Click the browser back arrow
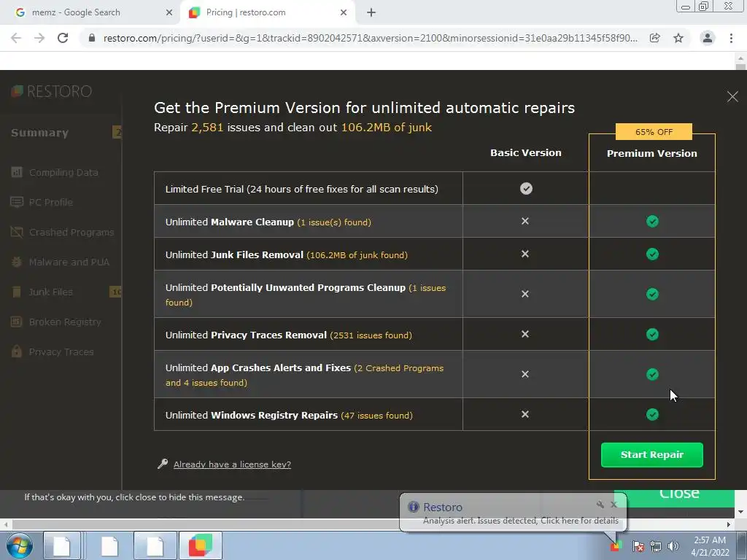The width and height of the screenshot is (747, 560). [16, 38]
